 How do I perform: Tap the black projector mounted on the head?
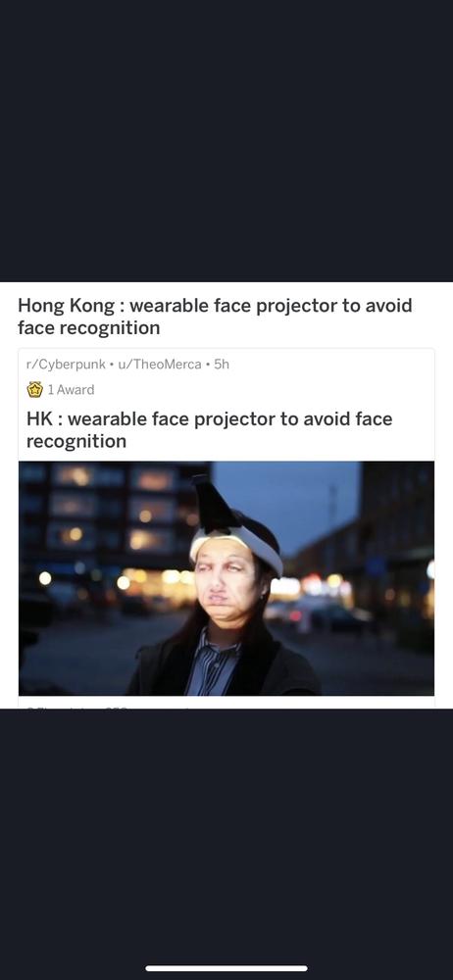point(213,503)
